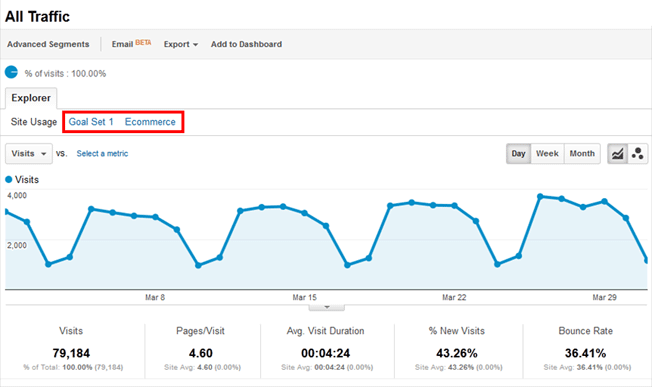Open Ecommerce metrics link
This screenshot has height=387, width=652.
tap(150, 122)
